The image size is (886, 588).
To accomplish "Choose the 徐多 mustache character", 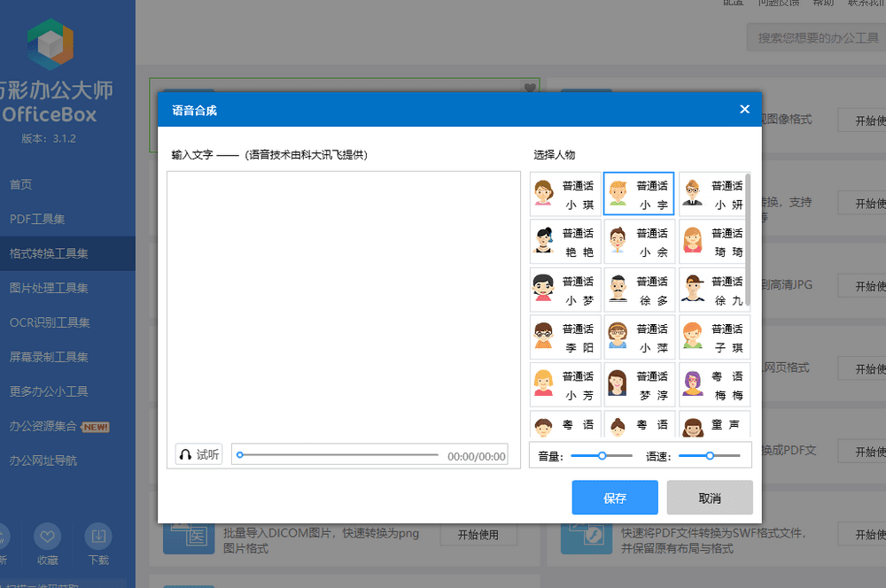I will (x=639, y=290).
